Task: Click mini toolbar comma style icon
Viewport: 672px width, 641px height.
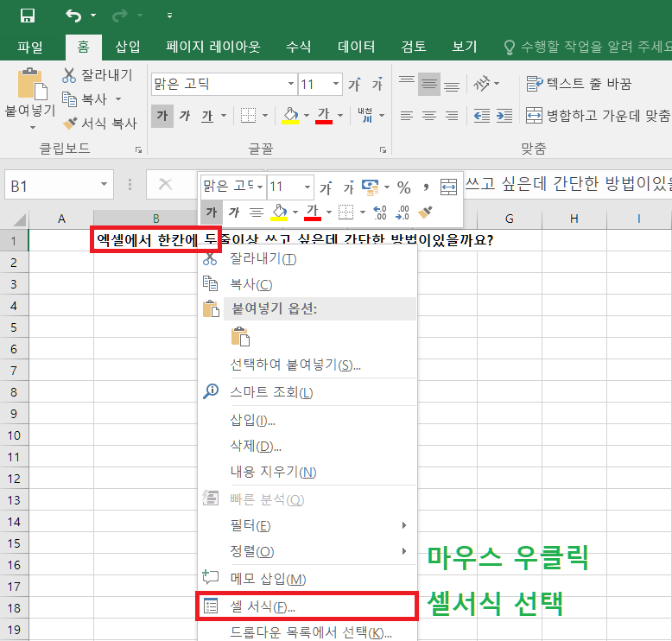Action: [426, 187]
